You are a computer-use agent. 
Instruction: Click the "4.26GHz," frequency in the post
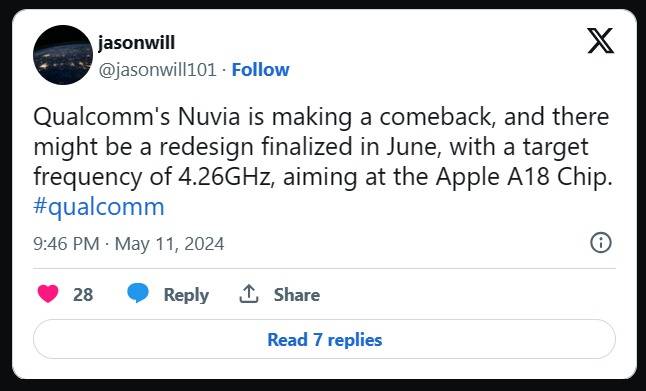tap(227, 177)
